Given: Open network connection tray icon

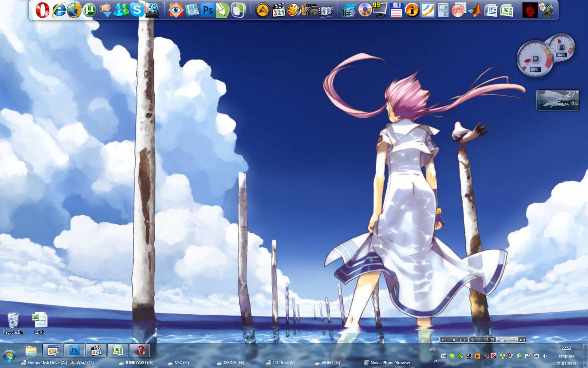Looking at the screenshot, I should 536,356.
